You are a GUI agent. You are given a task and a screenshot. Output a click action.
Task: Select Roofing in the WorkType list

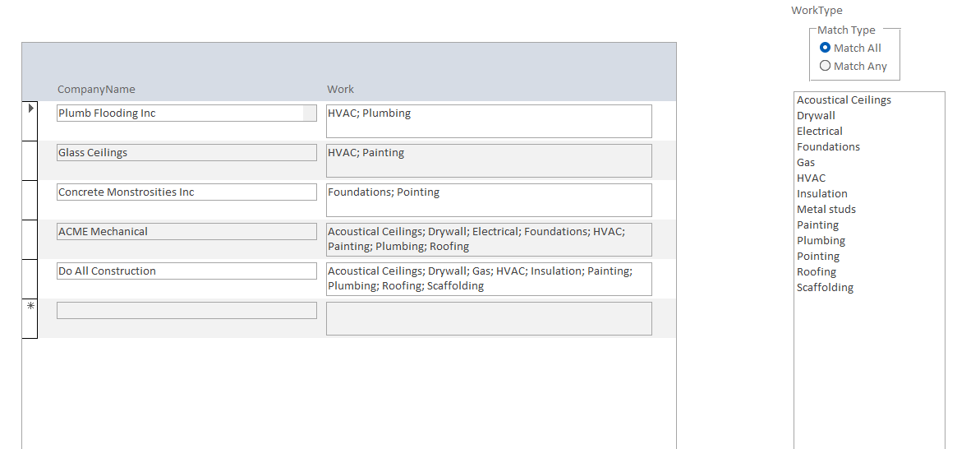(816, 272)
